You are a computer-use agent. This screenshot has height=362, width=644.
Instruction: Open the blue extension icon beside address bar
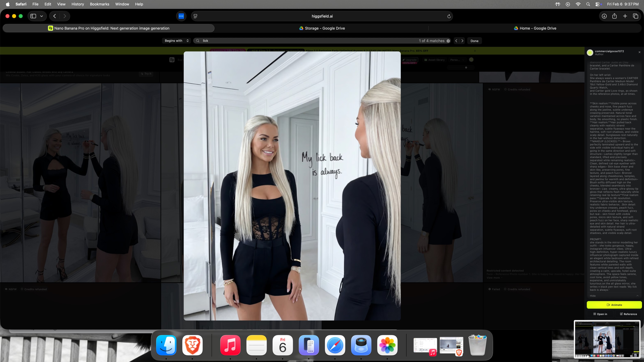click(x=181, y=16)
